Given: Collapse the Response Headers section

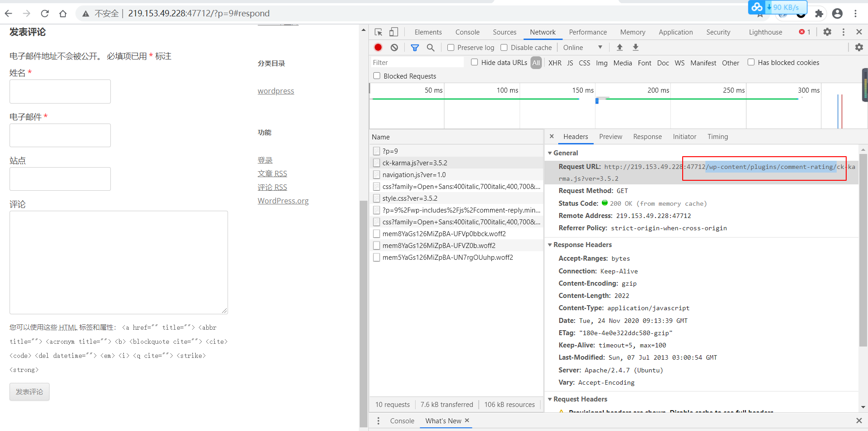Looking at the screenshot, I should [x=551, y=245].
